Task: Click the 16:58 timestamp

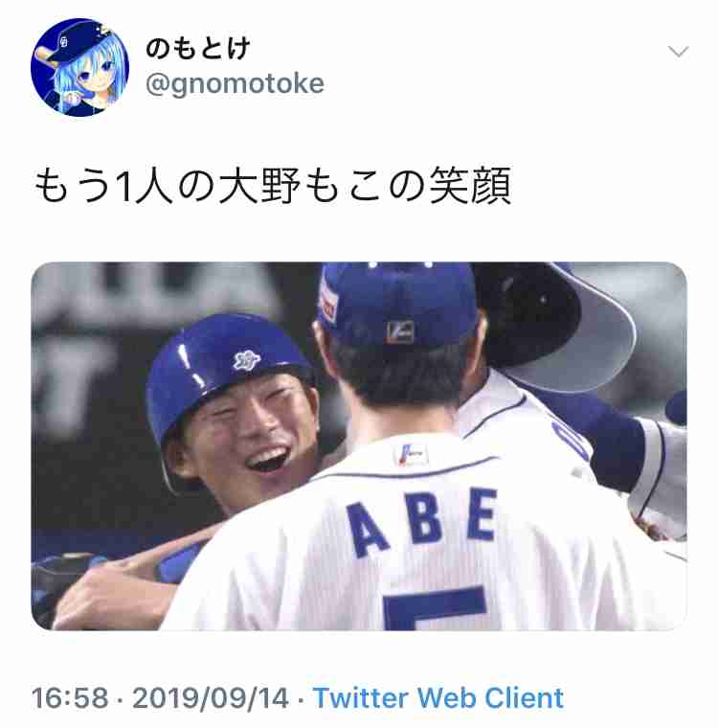Action: pyautogui.click(x=70, y=697)
